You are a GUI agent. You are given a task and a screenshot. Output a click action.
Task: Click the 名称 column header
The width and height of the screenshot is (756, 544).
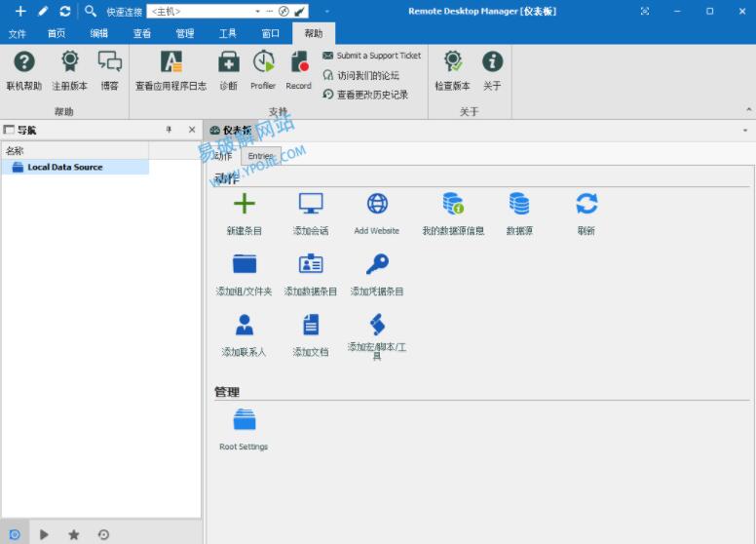click(75, 150)
